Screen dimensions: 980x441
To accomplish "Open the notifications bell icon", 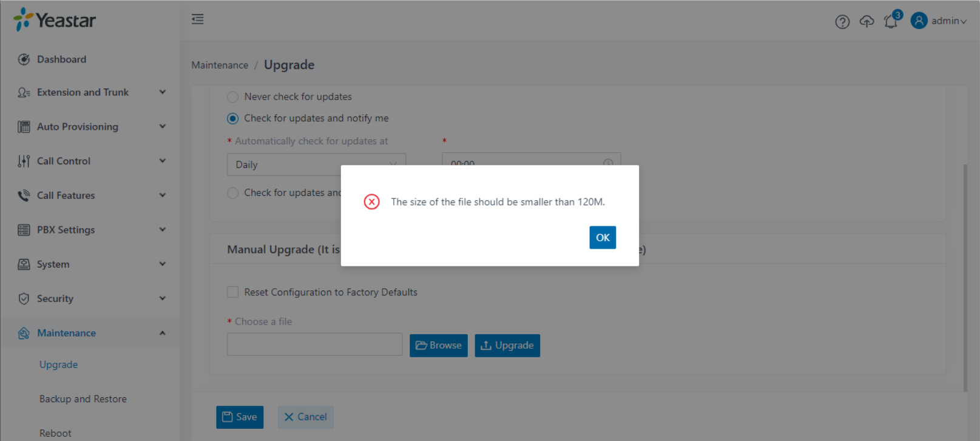I will tap(891, 22).
